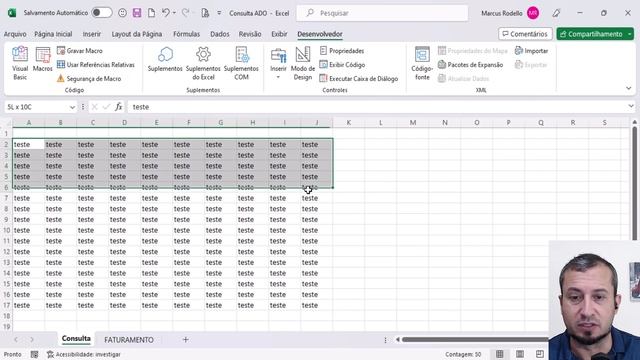Switch to Exibir tab
640x360 pixels.
pyautogui.click(x=279, y=34)
